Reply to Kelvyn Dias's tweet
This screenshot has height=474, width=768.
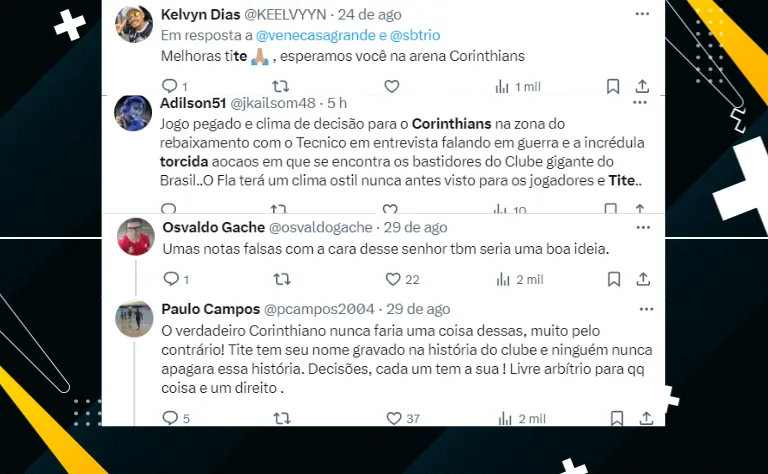pos(170,87)
